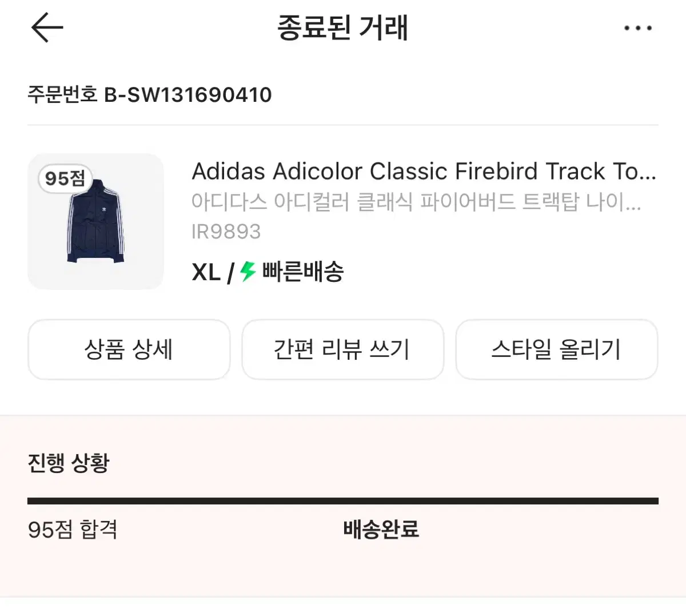The width and height of the screenshot is (686, 616).
Task: Click the lightning bolt fast delivery icon
Action: [x=246, y=272]
